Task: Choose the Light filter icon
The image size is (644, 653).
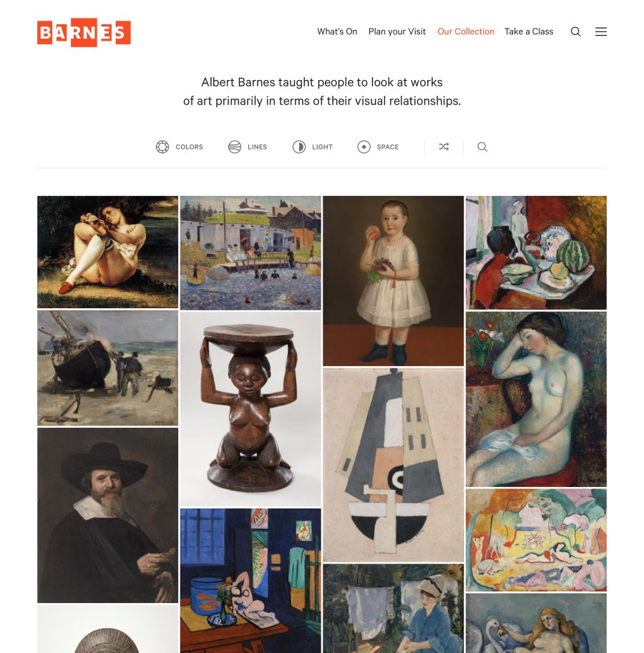Action: [299, 147]
